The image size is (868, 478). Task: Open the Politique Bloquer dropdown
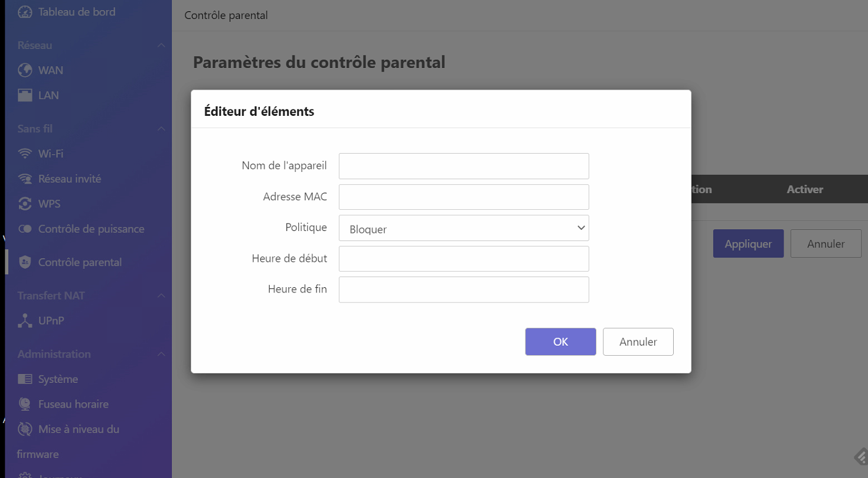click(464, 228)
